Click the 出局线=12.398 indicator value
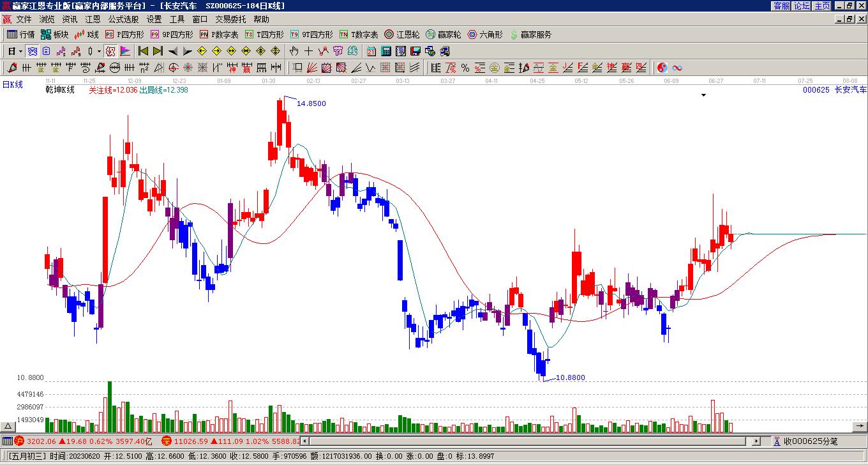Image resolution: width=868 pixels, height=465 pixels. click(164, 90)
